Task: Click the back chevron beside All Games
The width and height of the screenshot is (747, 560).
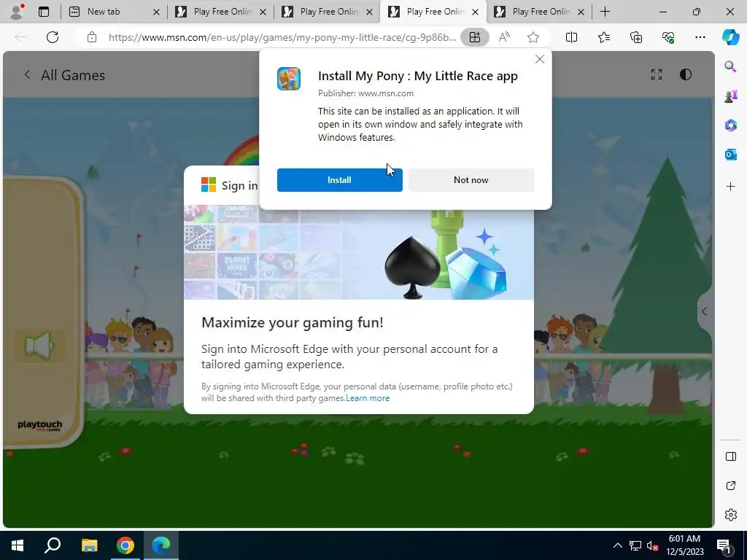Action: point(27,75)
